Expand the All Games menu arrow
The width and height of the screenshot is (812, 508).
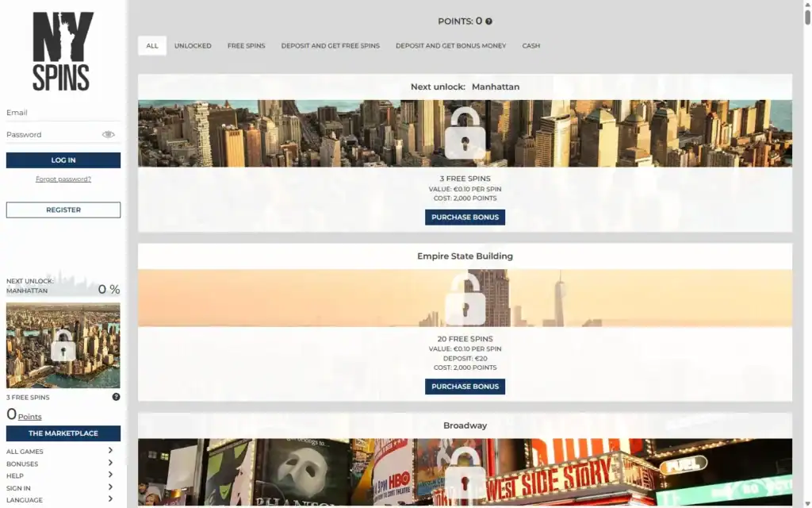[x=110, y=451]
